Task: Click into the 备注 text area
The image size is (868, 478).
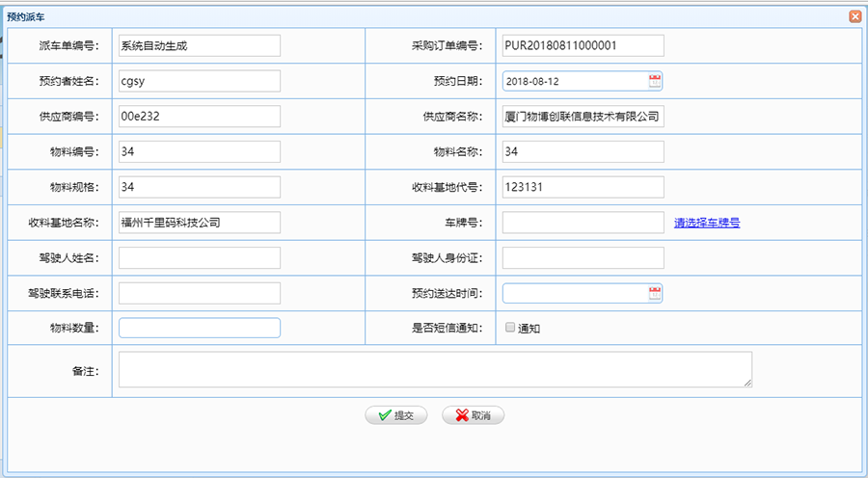Action: (435, 369)
